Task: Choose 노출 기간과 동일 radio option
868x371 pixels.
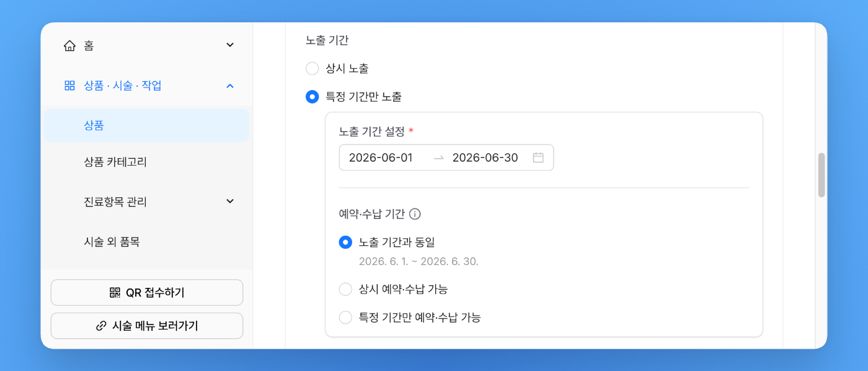Action: click(345, 243)
